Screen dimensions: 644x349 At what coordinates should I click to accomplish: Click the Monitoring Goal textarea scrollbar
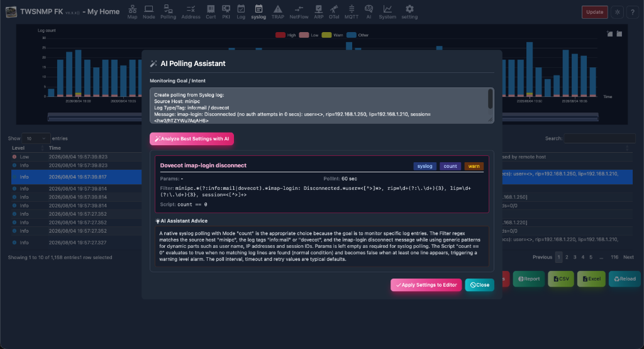[491, 99]
